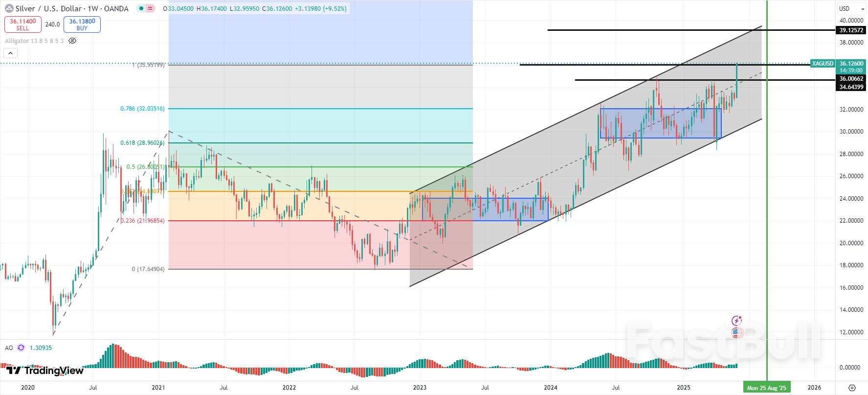Click the XAGUSD current price label
Image resolution: width=868 pixels, height=395 pixels.
[x=822, y=64]
